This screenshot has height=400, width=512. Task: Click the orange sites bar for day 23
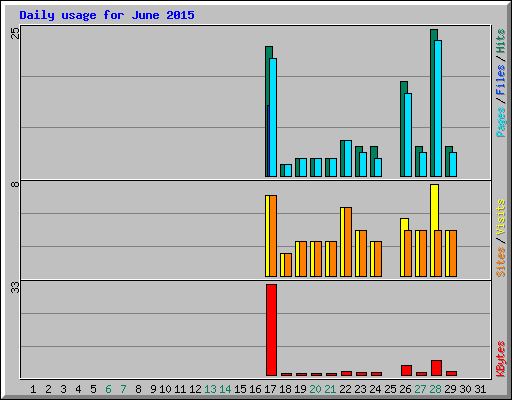[363, 253]
